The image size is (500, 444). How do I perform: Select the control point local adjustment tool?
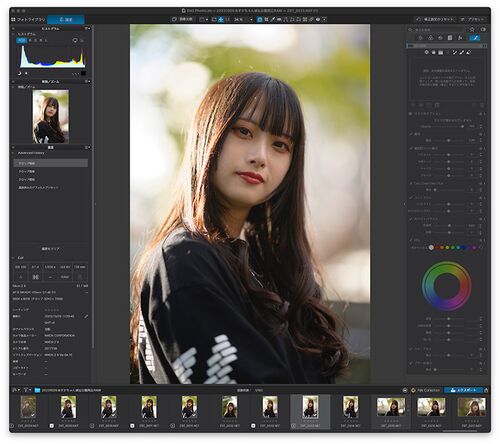tap(427, 52)
